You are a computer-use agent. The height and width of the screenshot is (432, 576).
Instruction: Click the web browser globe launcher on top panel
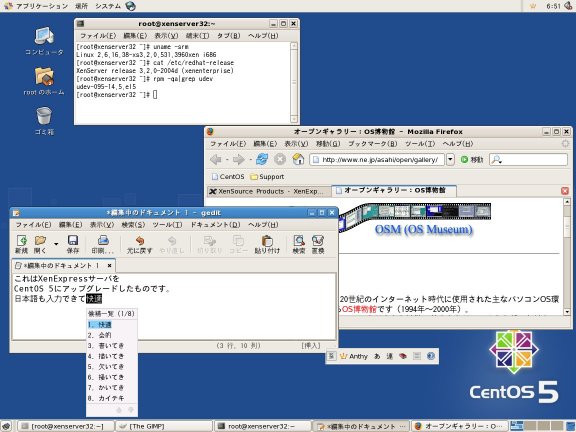tap(130, 6)
